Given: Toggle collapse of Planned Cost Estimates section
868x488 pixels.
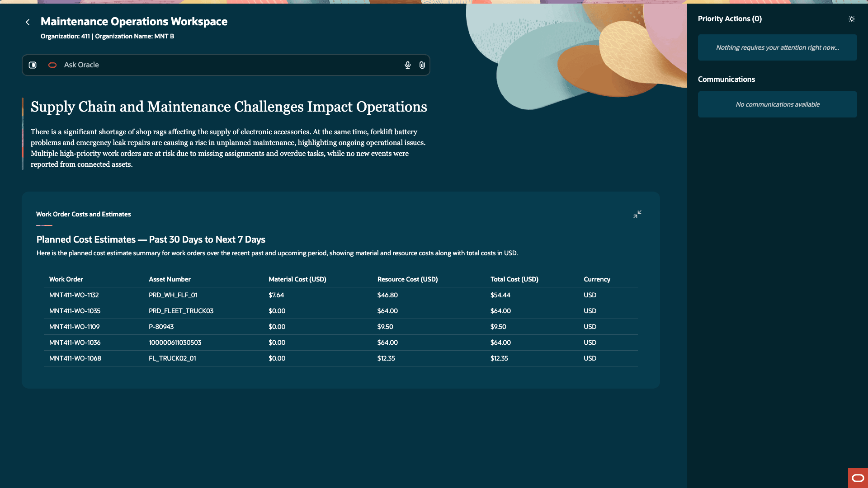Looking at the screenshot, I should pyautogui.click(x=637, y=214).
